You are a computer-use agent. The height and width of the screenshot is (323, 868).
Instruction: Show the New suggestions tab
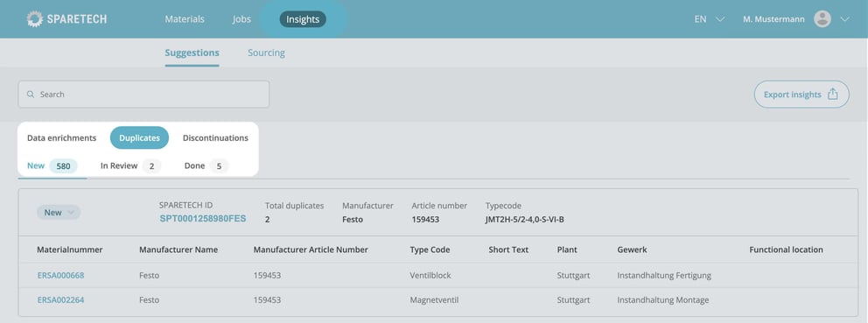(52, 165)
